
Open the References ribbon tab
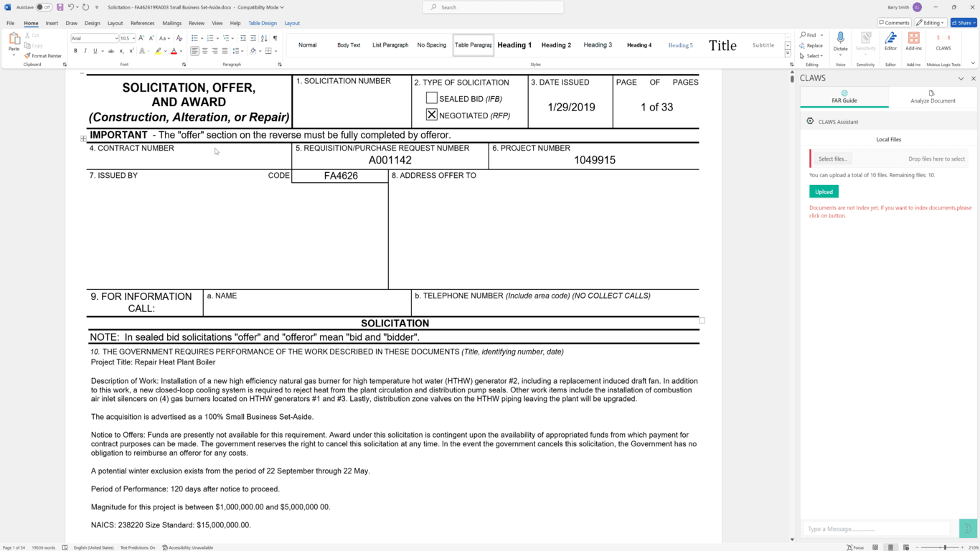pyautogui.click(x=142, y=23)
